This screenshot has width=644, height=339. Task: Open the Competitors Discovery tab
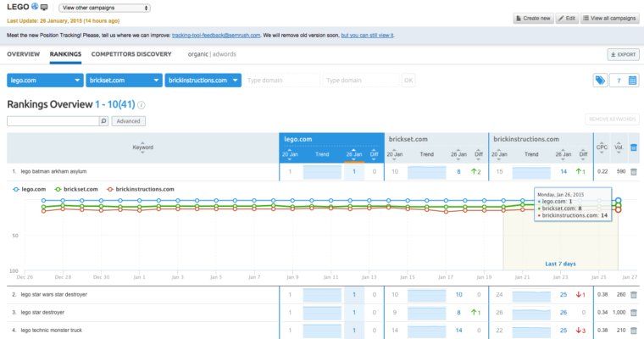(x=131, y=54)
